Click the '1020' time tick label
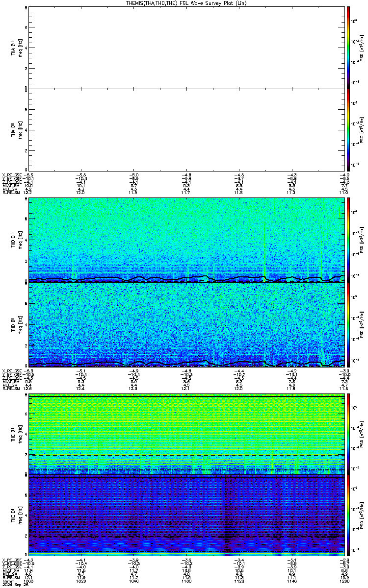Viewport: 368px width, 588px height. [x=81, y=581]
